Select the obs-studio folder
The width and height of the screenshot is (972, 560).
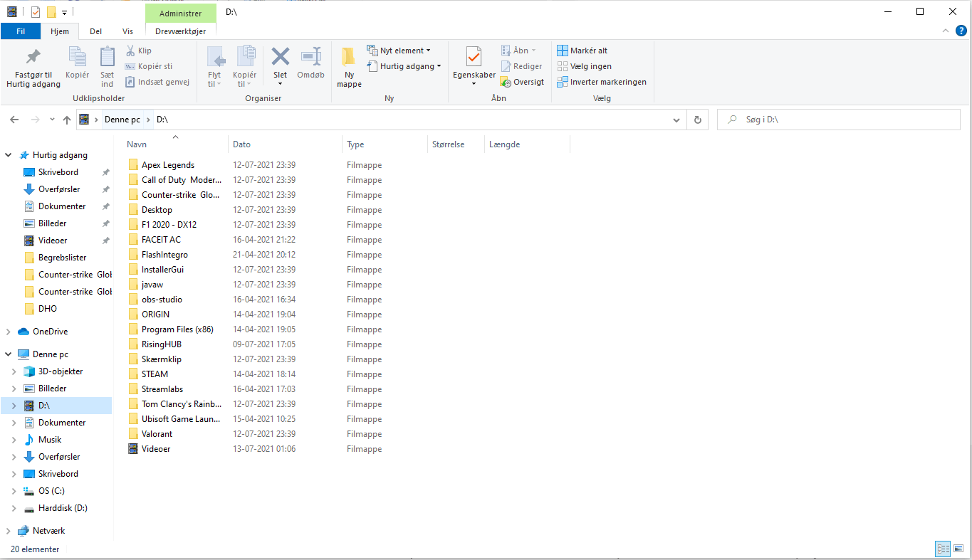[x=162, y=300]
